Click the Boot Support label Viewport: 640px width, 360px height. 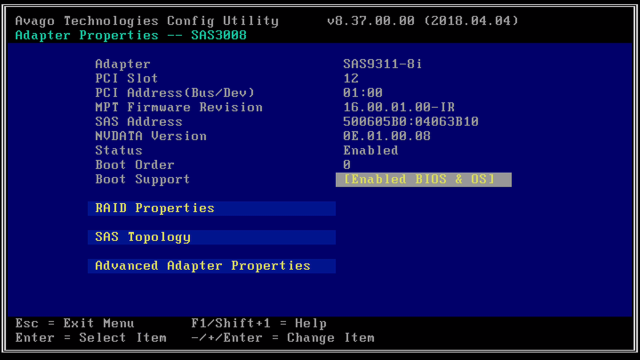(x=142, y=179)
